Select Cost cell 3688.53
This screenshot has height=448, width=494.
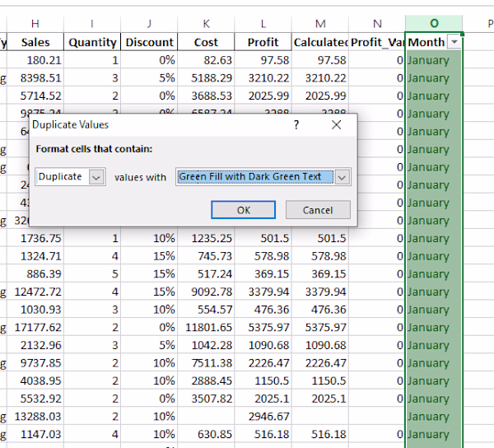click(x=206, y=96)
